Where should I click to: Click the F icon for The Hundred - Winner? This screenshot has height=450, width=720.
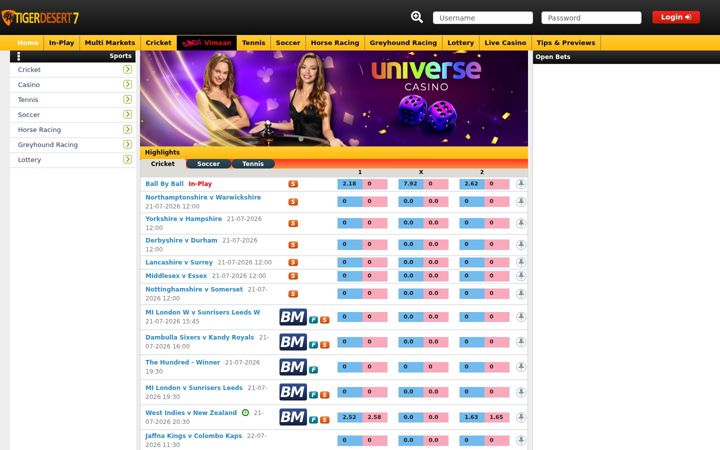[314, 370]
